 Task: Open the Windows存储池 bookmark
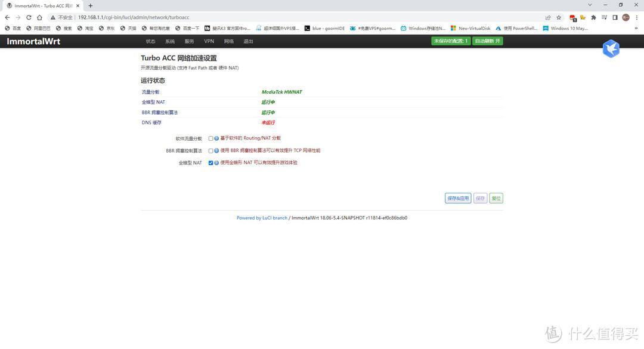point(423,29)
